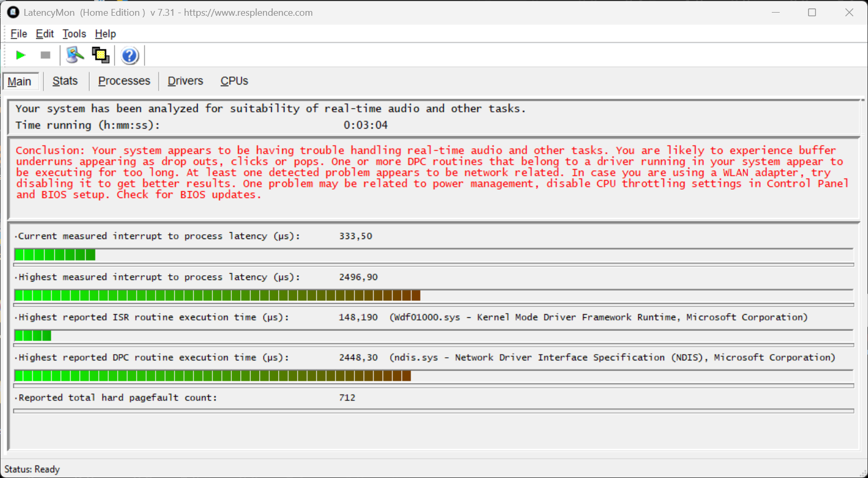
Task: Switch to the Stats tab
Action: pyautogui.click(x=65, y=81)
